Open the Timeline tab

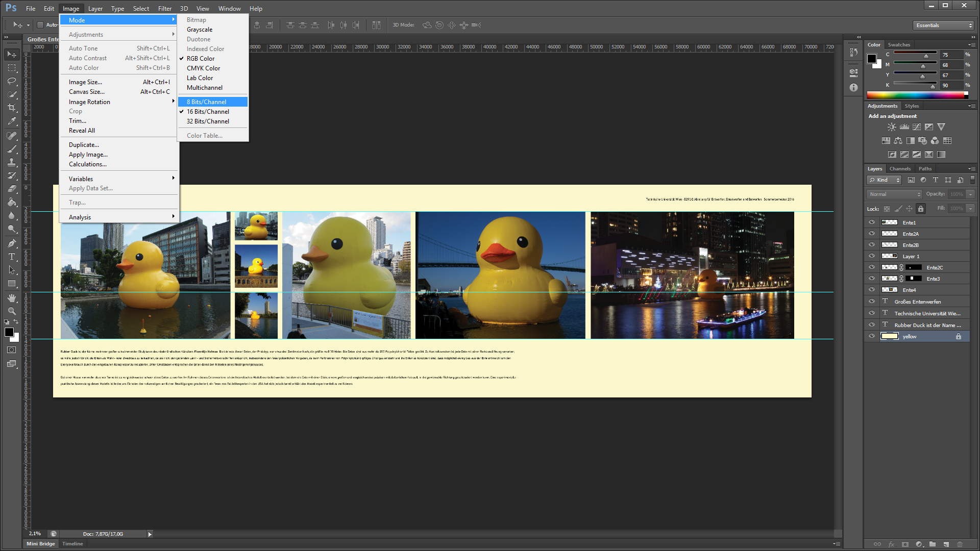72,544
